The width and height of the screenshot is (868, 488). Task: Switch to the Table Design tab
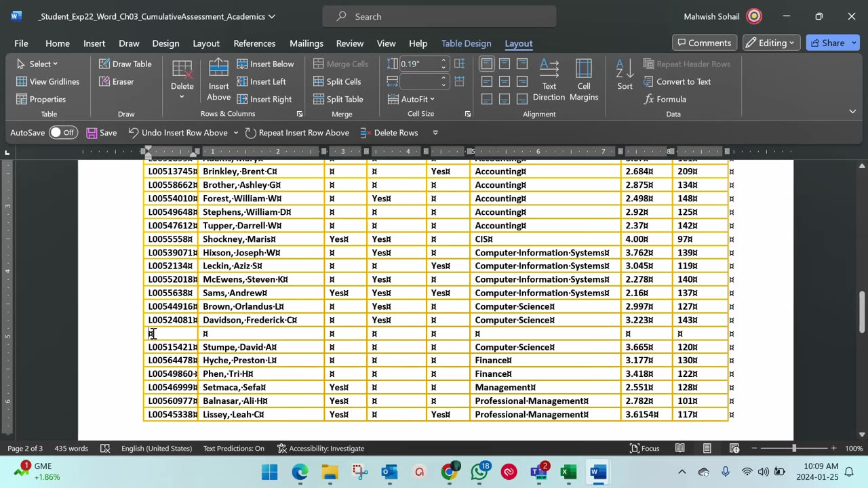(x=466, y=43)
